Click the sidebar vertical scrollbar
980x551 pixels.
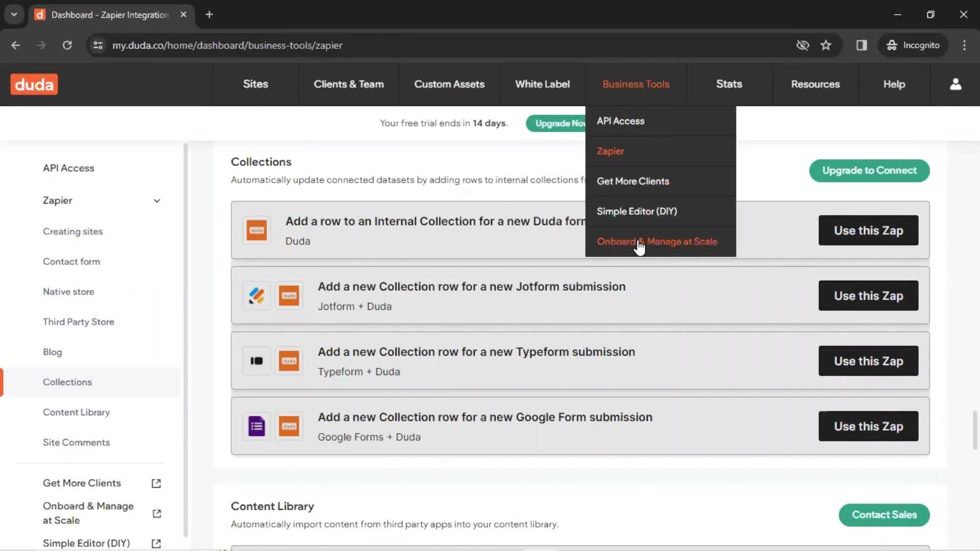pyautogui.click(x=185, y=341)
